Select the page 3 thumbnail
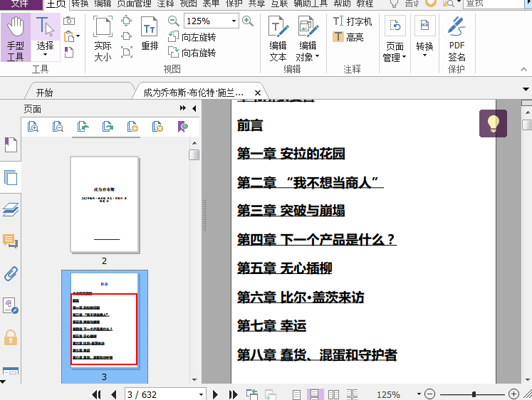The height and width of the screenshot is (400, 532). pos(105,320)
